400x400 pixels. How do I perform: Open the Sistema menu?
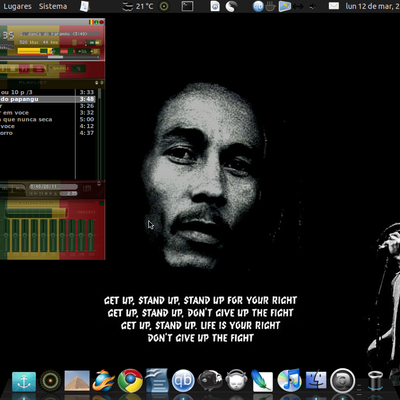53,6
